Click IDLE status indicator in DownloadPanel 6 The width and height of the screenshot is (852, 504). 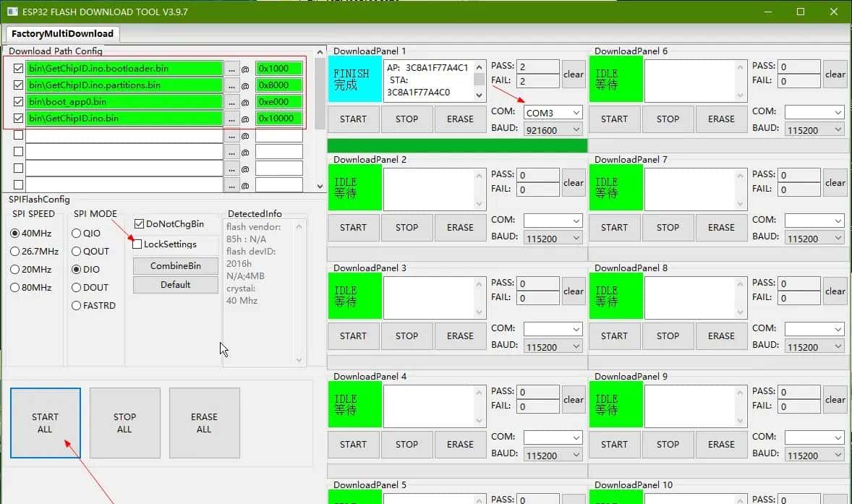click(615, 80)
